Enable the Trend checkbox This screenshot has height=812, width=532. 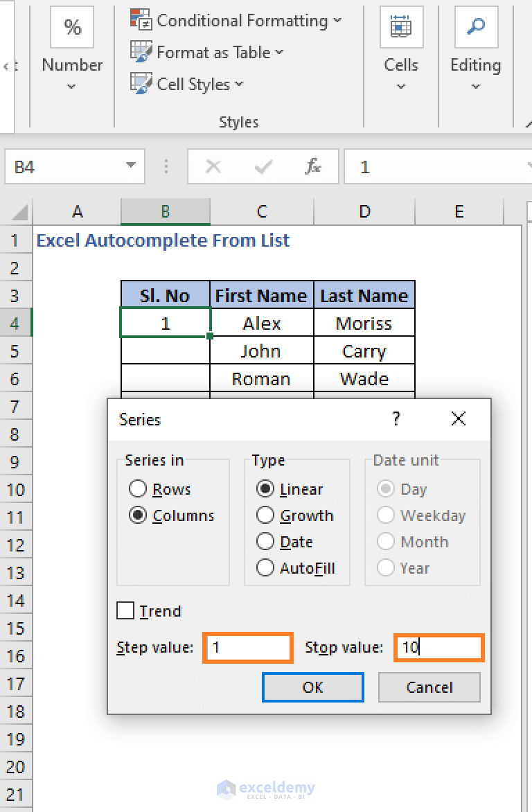point(126,611)
